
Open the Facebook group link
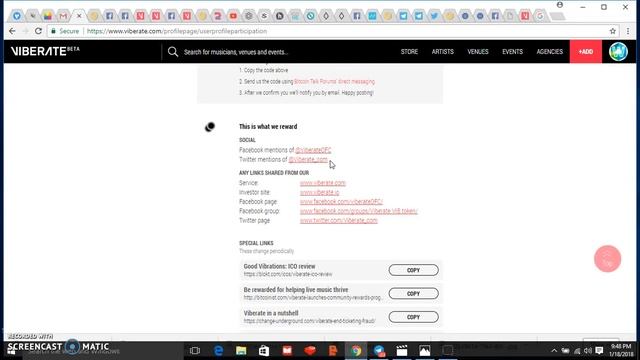[359, 211]
